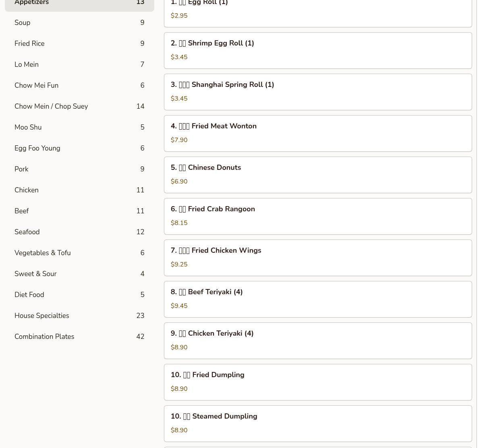485x448 pixels.
Task: Click the 42 count beside Combination Plates
Action: tap(140, 337)
